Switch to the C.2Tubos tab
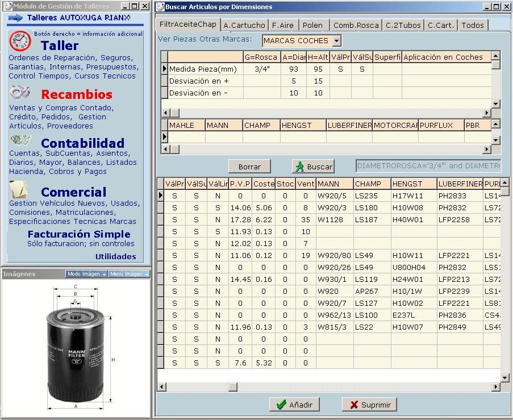The height and width of the screenshot is (420, 513). [x=403, y=25]
